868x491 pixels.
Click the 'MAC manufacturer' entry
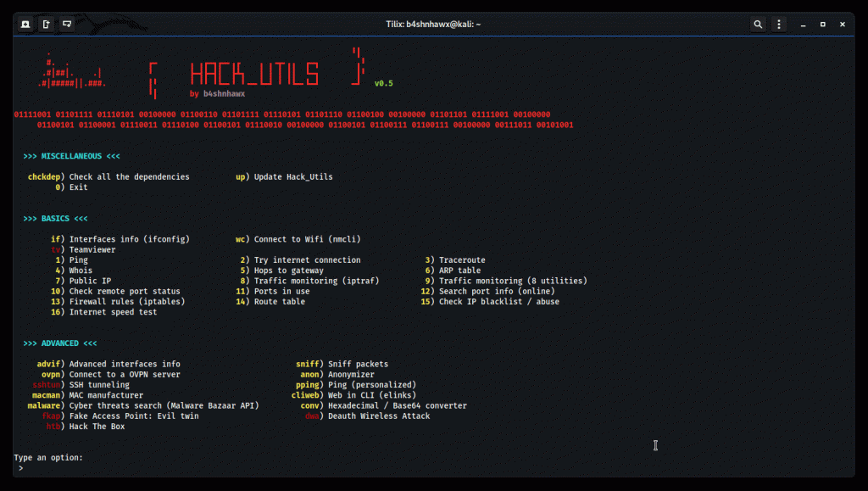pyautogui.click(x=106, y=395)
